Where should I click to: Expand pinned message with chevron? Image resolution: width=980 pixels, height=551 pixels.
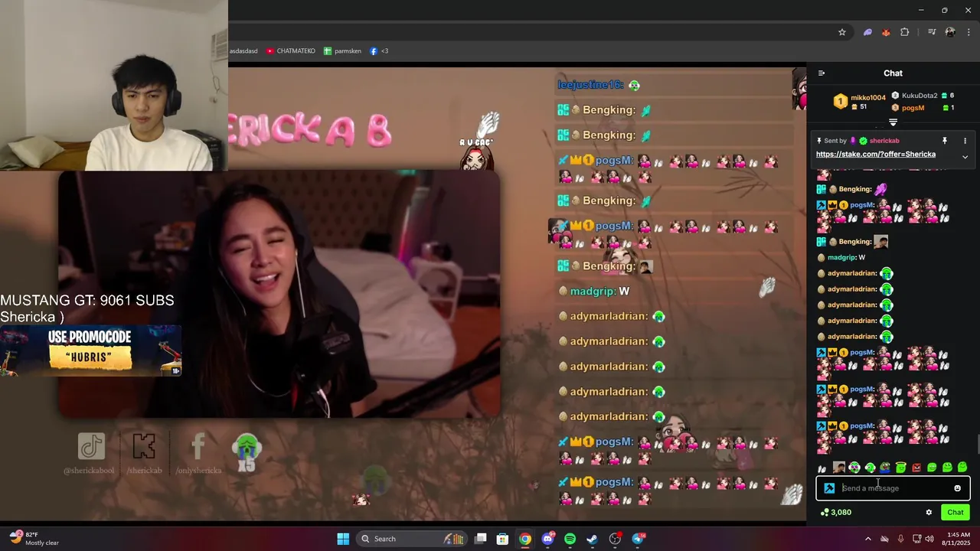[965, 157]
